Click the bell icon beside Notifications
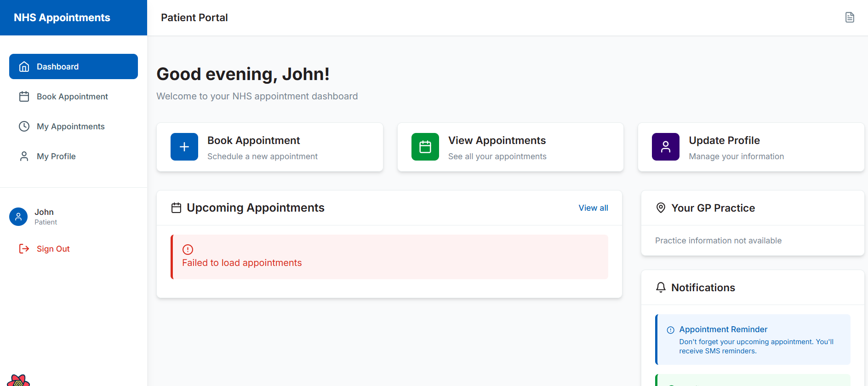The width and height of the screenshot is (868, 386). [x=661, y=288]
